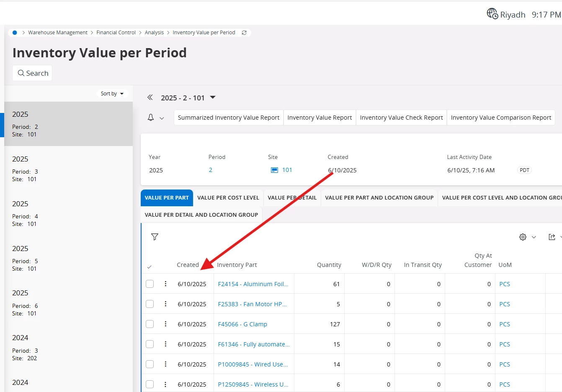Viewport: 562px width, 392px height.
Task: Switch to the Value Per Part tab
Action: (167, 198)
